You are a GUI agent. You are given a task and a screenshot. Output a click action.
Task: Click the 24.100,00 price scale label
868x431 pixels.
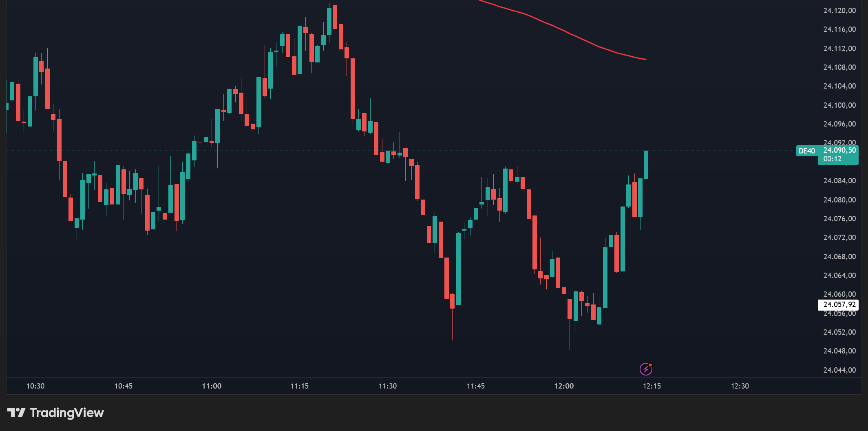[839, 105]
